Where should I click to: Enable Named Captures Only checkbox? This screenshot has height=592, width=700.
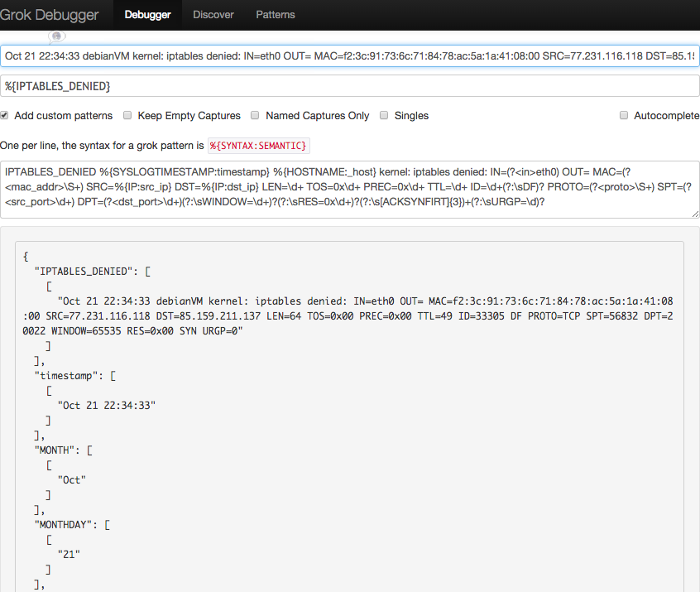coord(256,116)
